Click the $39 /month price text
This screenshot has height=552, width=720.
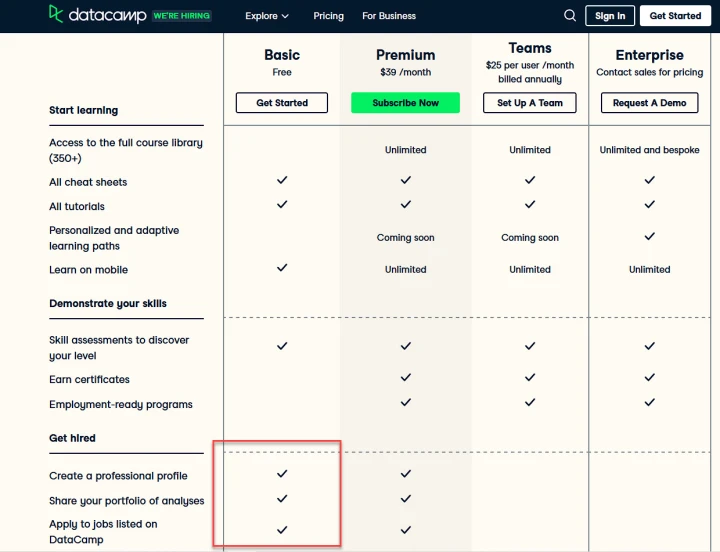tap(405, 72)
